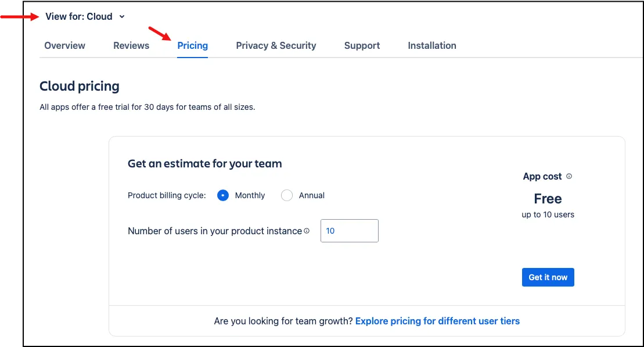This screenshot has height=347, width=644.
Task: Choose Annual billing cycle radio button
Action: coord(287,195)
